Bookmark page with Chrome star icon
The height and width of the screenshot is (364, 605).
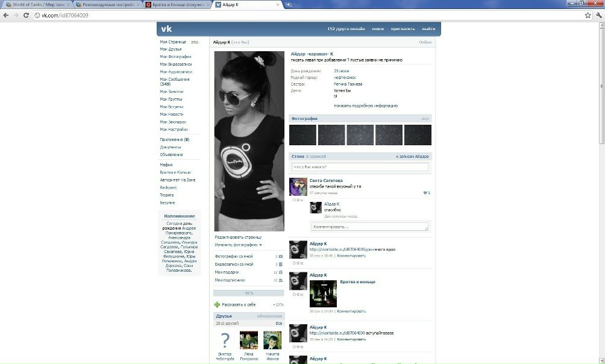tap(588, 15)
